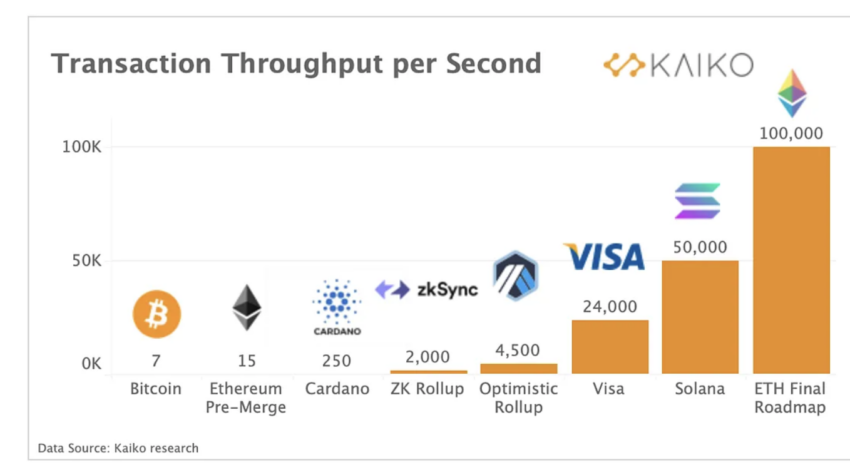The height and width of the screenshot is (472, 850).
Task: Select the VISA logo
Action: pos(605,257)
